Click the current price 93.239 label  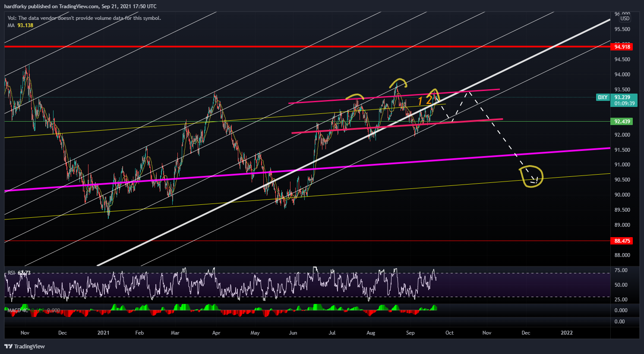coord(622,97)
